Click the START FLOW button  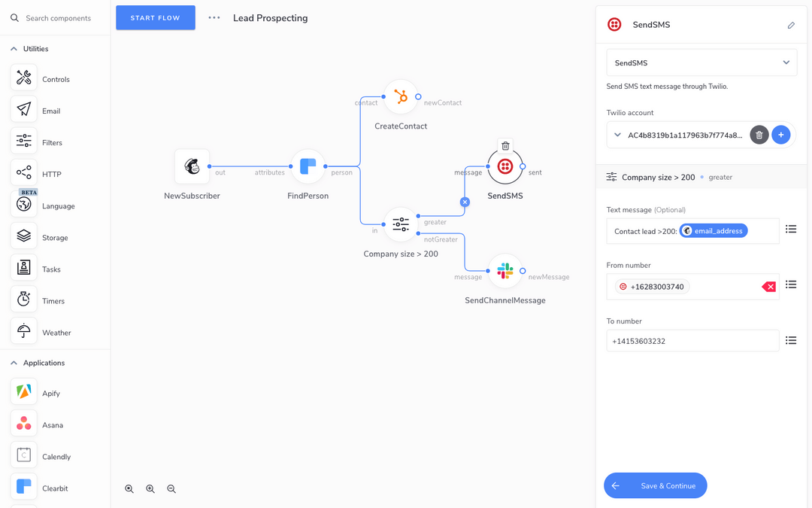point(155,17)
